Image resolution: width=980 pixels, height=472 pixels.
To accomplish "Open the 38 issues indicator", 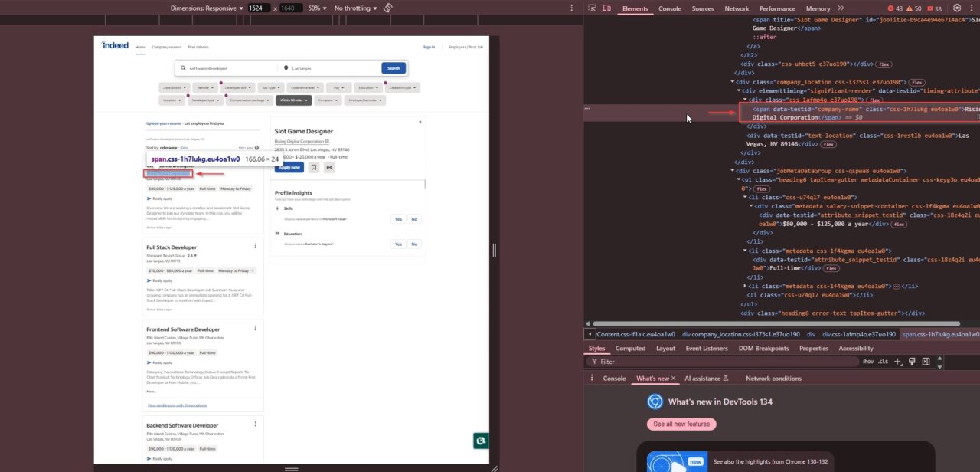I will (934, 8).
